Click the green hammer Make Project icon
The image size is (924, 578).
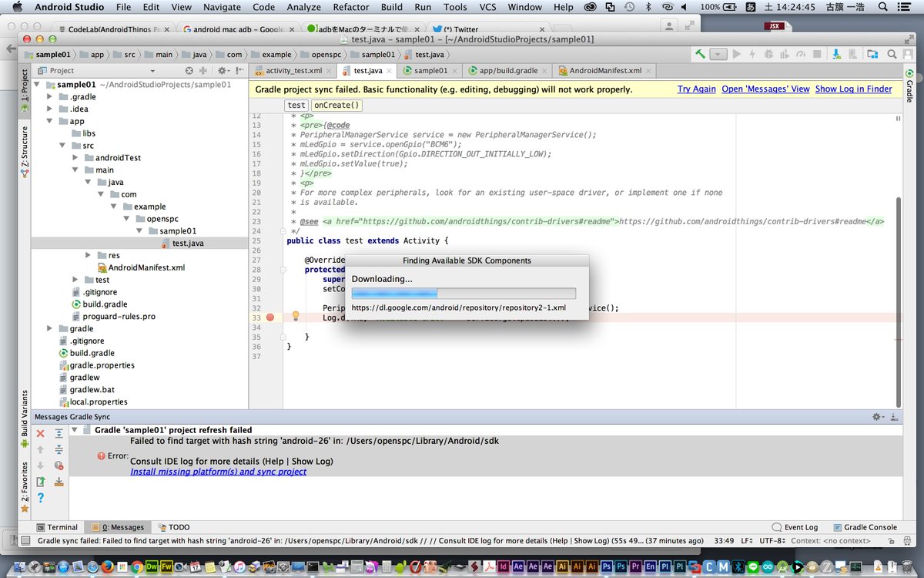700,55
